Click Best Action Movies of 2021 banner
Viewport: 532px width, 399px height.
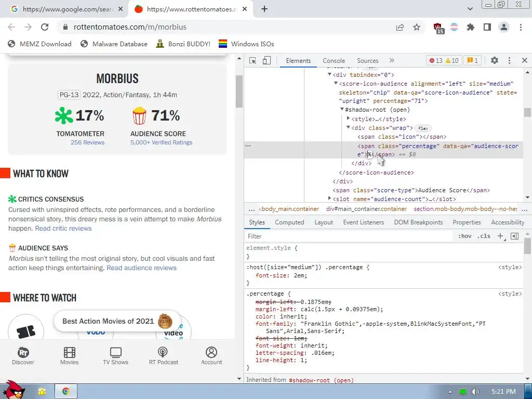pos(117,321)
